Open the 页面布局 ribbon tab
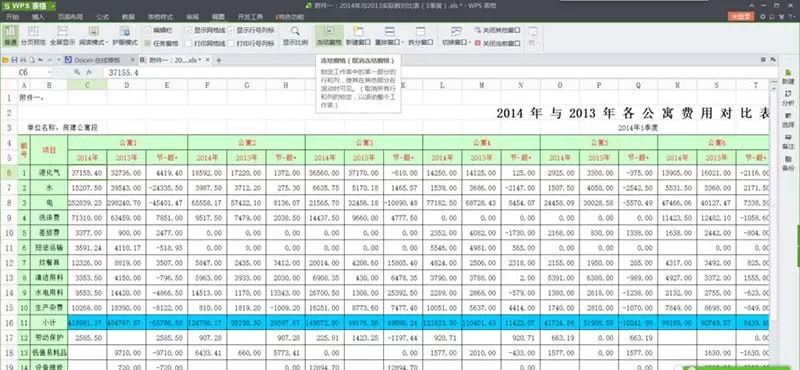The width and height of the screenshot is (800, 370). tap(70, 17)
